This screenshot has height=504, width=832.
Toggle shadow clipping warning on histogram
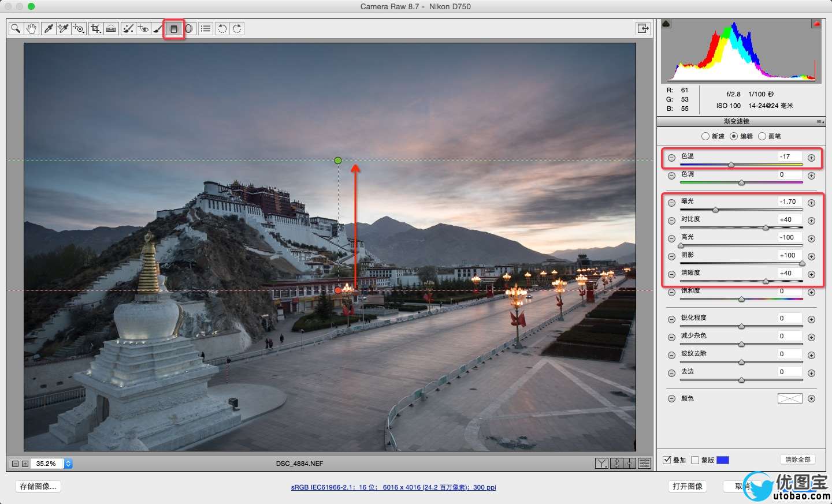[666, 24]
